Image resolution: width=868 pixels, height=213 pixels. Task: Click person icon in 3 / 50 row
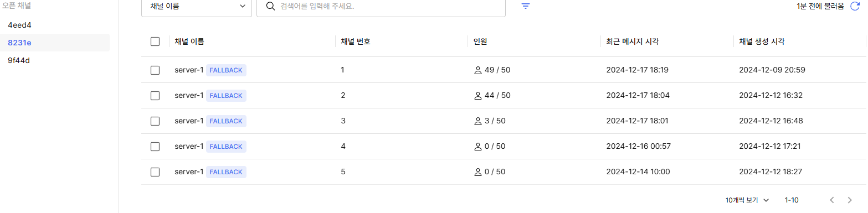pos(478,121)
